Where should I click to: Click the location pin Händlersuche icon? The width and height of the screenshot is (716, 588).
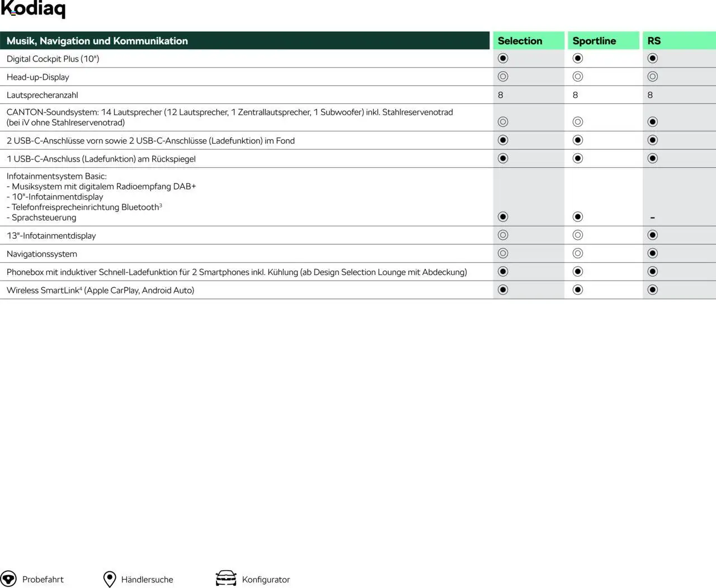click(110, 579)
